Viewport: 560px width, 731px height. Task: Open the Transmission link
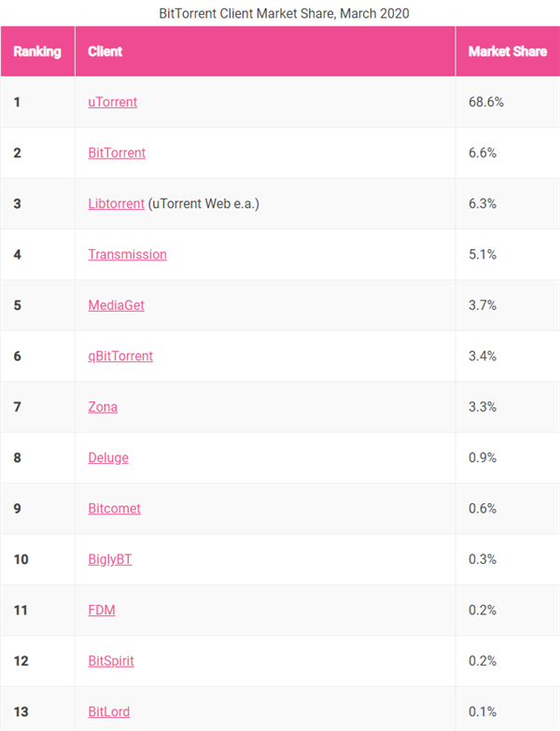pyautogui.click(x=127, y=255)
